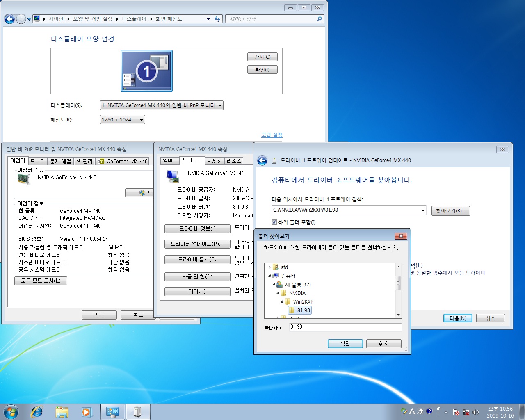Open the 어댑터 tab
525x420 pixels.
(18, 161)
